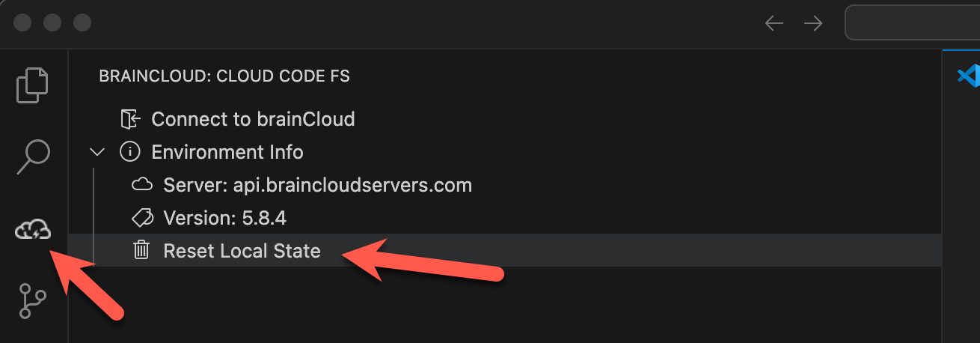The height and width of the screenshot is (343, 980).
Task: Select the "Environment Info" tree label
Action: (x=227, y=152)
